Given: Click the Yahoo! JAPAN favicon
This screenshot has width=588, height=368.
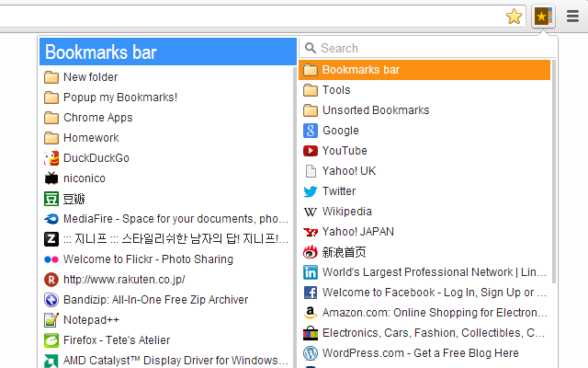Looking at the screenshot, I should (x=311, y=232).
